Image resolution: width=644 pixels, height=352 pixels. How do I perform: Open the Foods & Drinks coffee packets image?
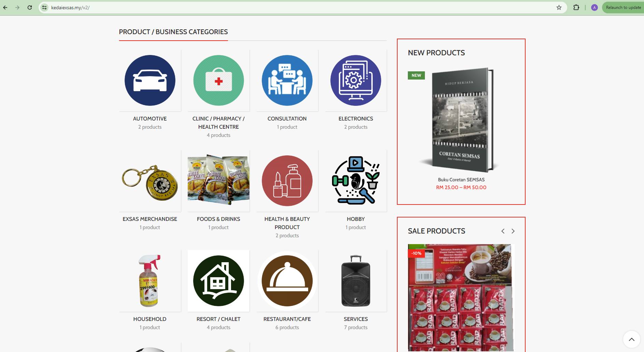[218, 181]
